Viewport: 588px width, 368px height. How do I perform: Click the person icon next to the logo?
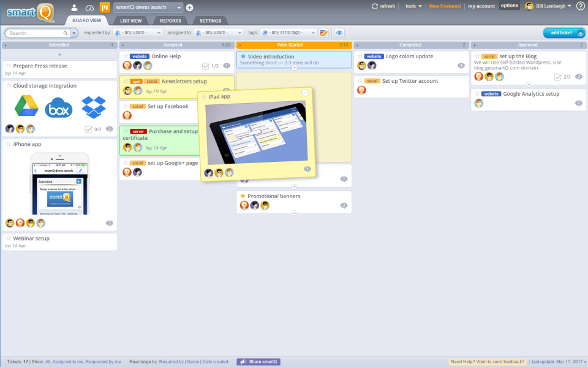click(73, 6)
